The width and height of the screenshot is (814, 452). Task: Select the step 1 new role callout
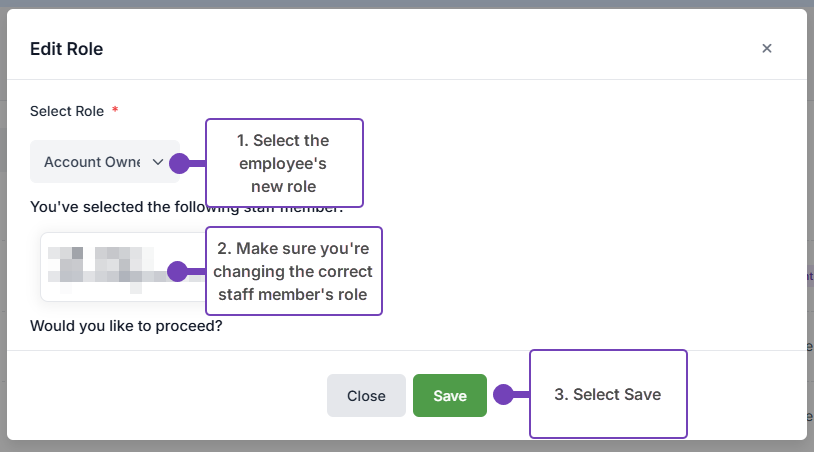[284, 163]
